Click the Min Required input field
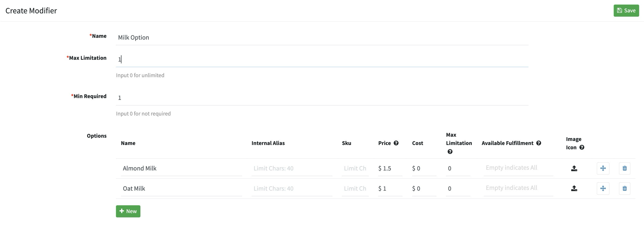This screenshot has height=233, width=644. pyautogui.click(x=322, y=98)
